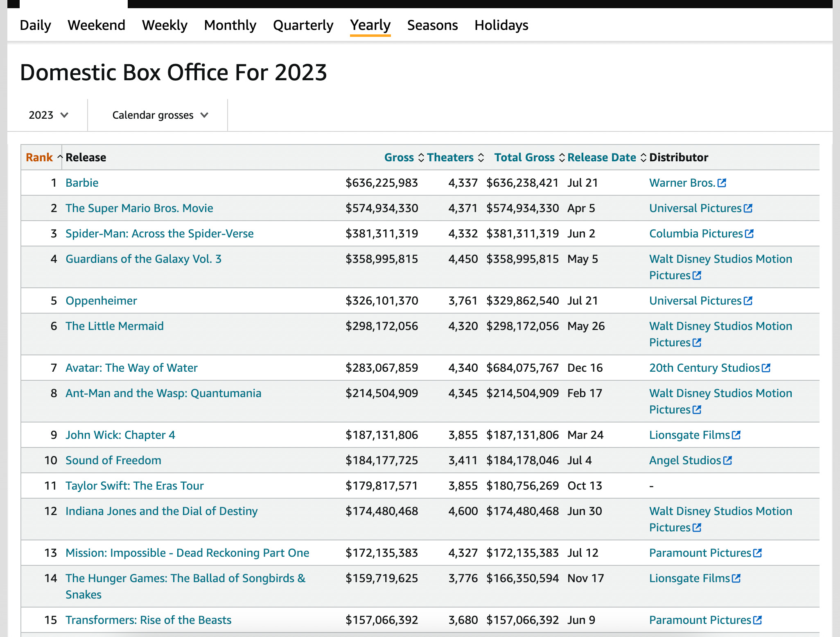Sort table by Total Gross header

524,158
